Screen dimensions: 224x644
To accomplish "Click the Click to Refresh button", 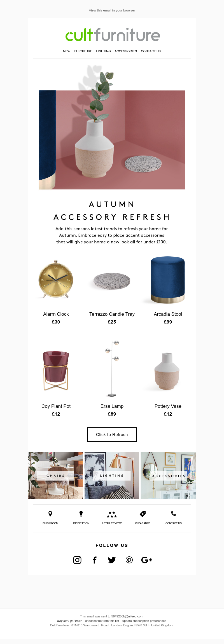I will click(112, 434).
